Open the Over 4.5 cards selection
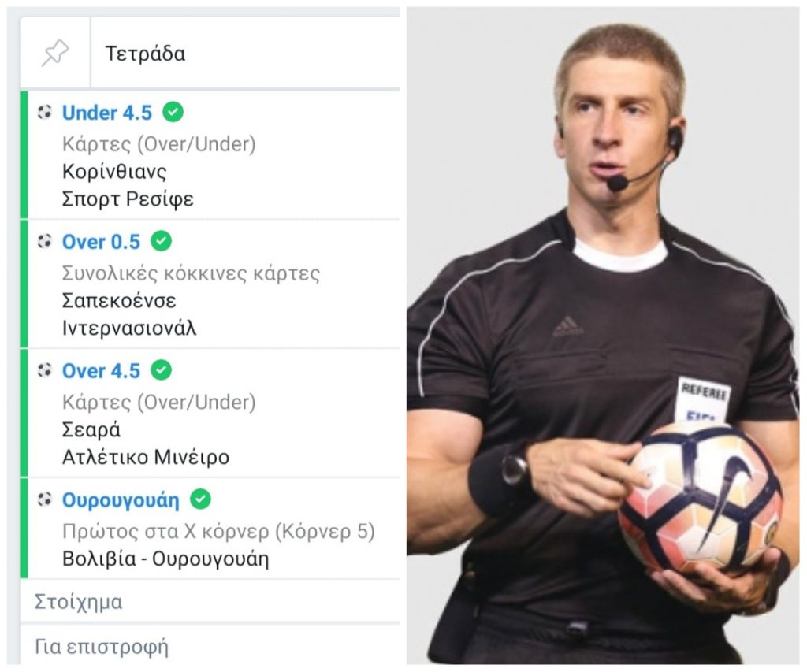 (x=101, y=371)
